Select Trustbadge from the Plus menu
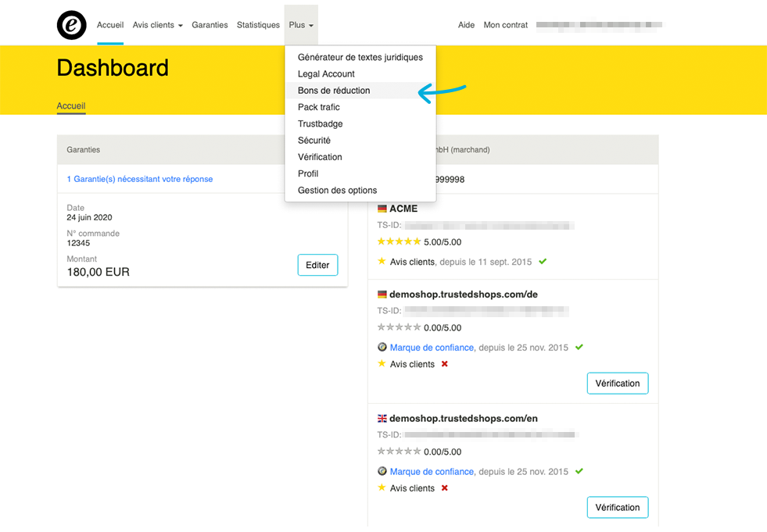This screenshot has width=767, height=532. (360, 123)
